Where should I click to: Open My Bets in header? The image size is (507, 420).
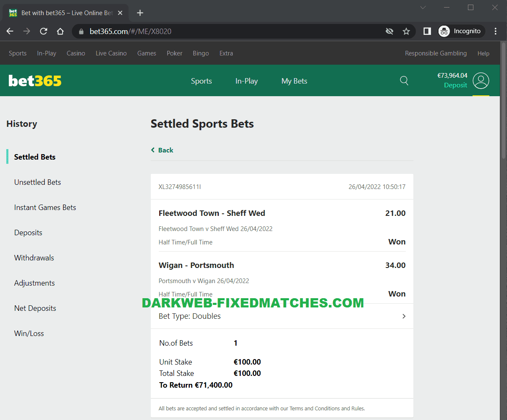(294, 81)
